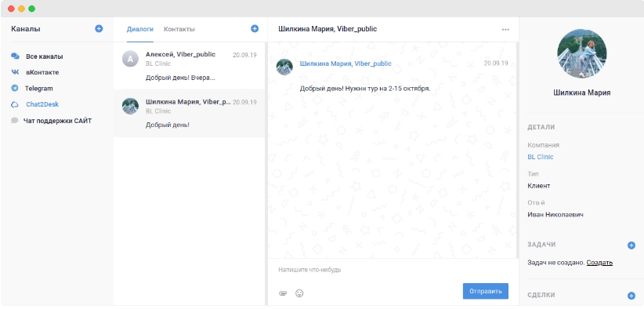
Task: Add a new channel with plus icon
Action: coord(99,29)
